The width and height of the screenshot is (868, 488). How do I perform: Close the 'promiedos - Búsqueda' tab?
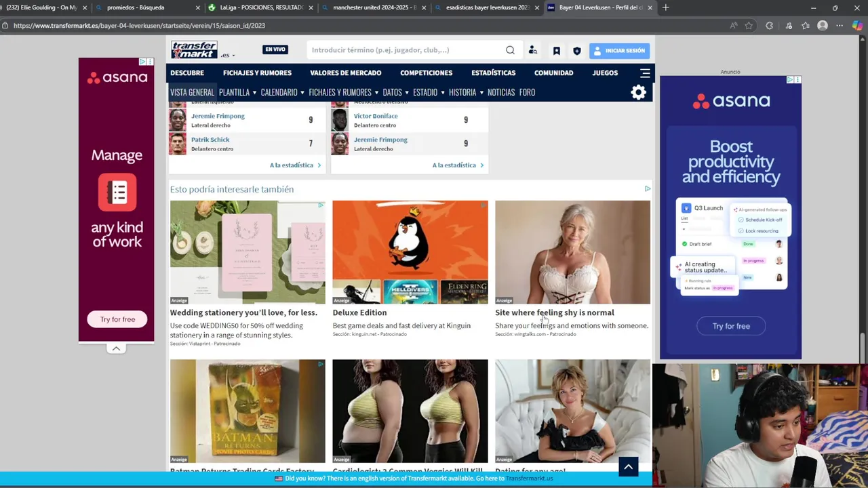coord(197,7)
